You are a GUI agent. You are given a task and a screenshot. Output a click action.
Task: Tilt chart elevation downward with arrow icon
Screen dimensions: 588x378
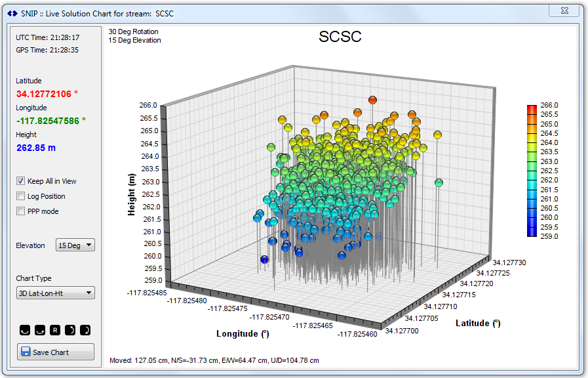[x=85, y=329]
